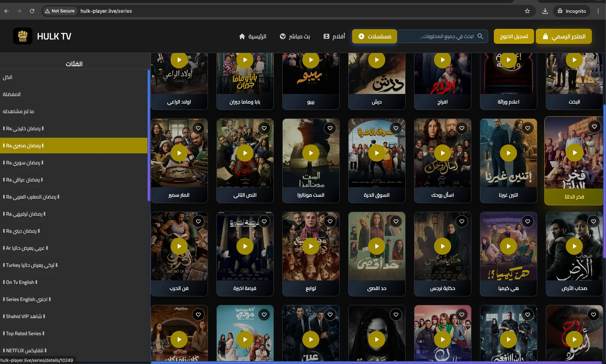Select رمضان خليجي category
This screenshot has width=606, height=364.
pos(74,128)
